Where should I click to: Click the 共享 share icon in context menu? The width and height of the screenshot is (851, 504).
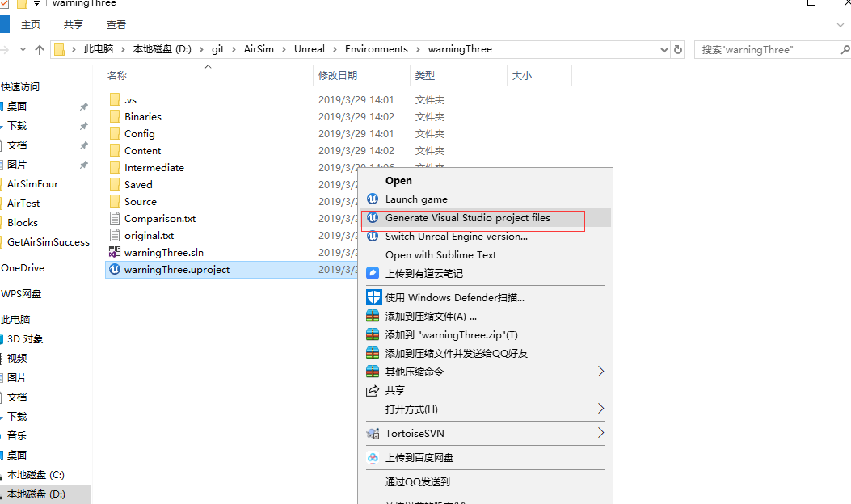pos(374,390)
